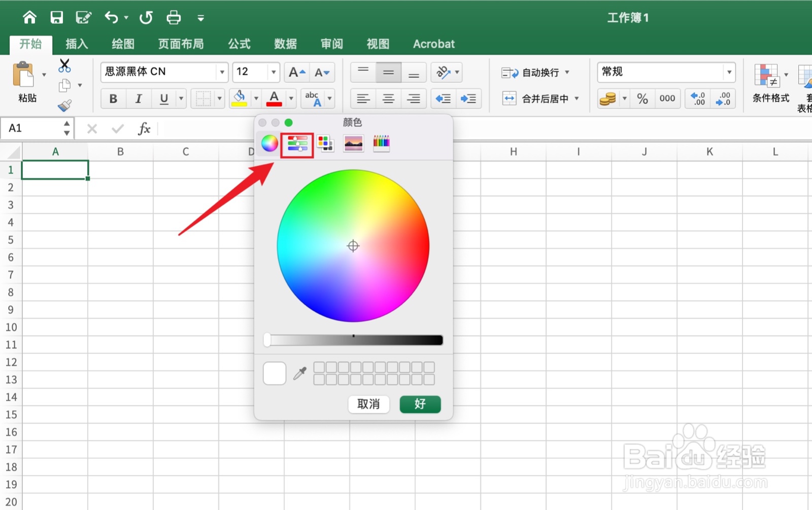Decrease indent
This screenshot has width=812, height=510.
click(x=443, y=99)
